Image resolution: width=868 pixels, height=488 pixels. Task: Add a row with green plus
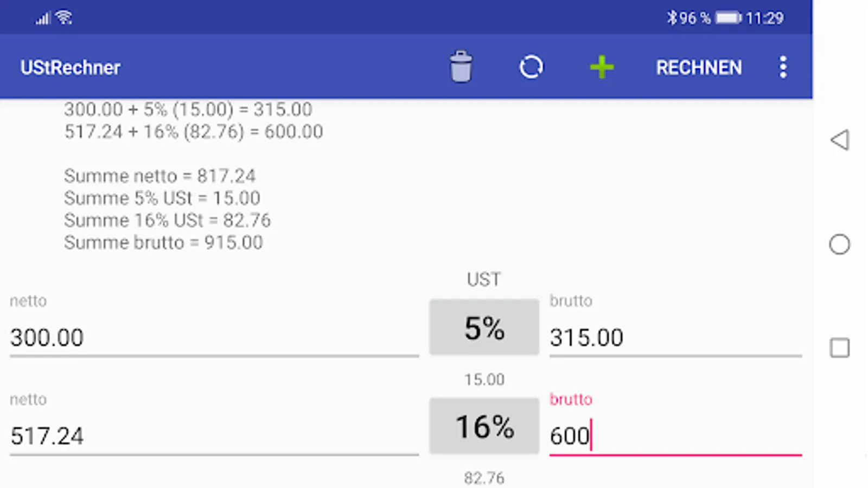pyautogui.click(x=601, y=67)
